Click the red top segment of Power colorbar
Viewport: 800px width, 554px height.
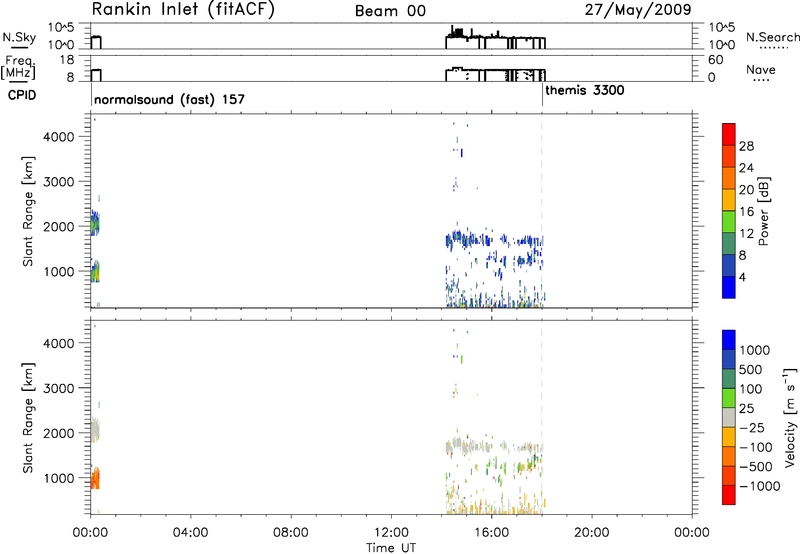[x=729, y=134]
